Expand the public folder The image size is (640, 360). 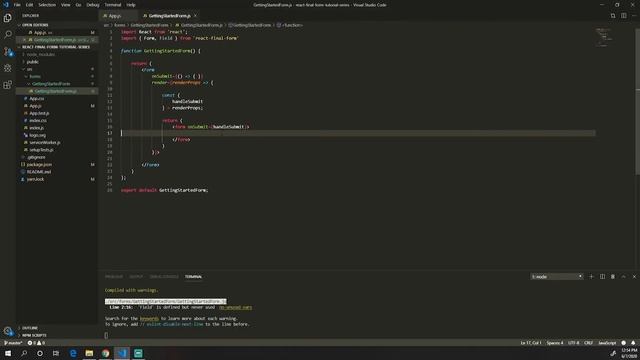tap(57, 62)
